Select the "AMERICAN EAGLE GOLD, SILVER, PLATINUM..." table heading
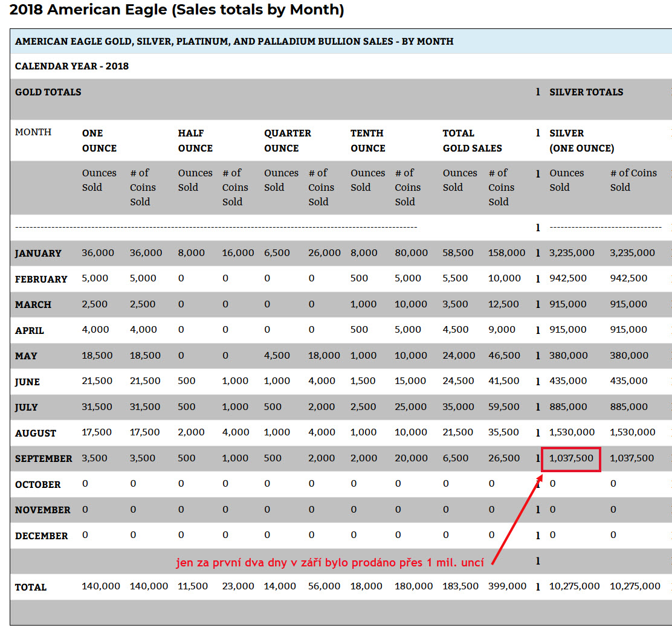The width and height of the screenshot is (672, 628). click(234, 42)
